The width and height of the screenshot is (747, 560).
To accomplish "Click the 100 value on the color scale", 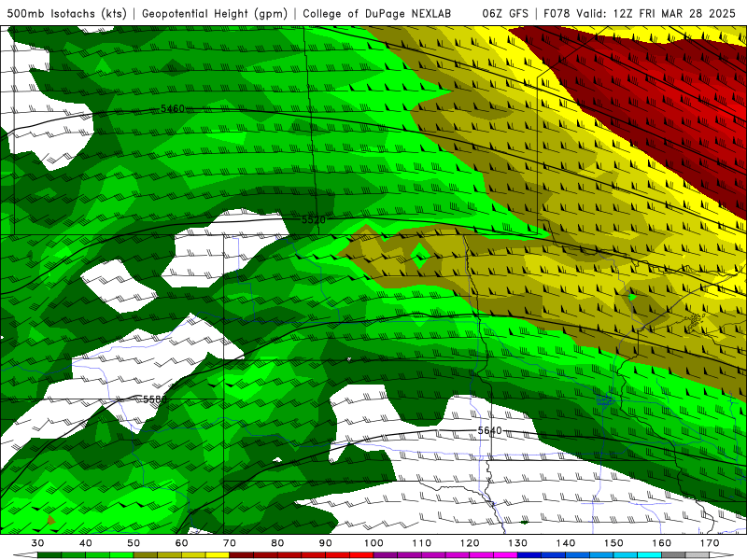I will pos(373,543).
